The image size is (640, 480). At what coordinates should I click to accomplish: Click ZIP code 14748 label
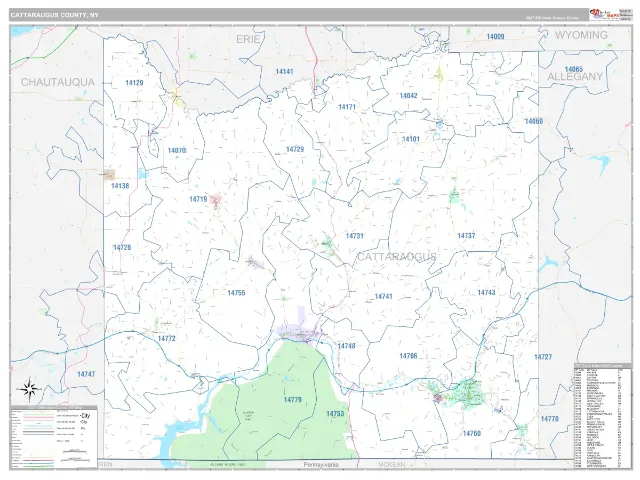click(346, 346)
